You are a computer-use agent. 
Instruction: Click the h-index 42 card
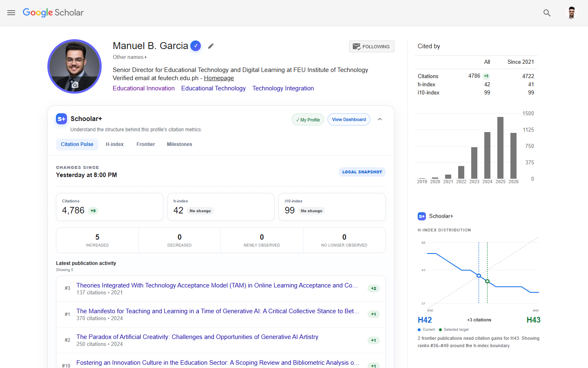[x=221, y=207]
